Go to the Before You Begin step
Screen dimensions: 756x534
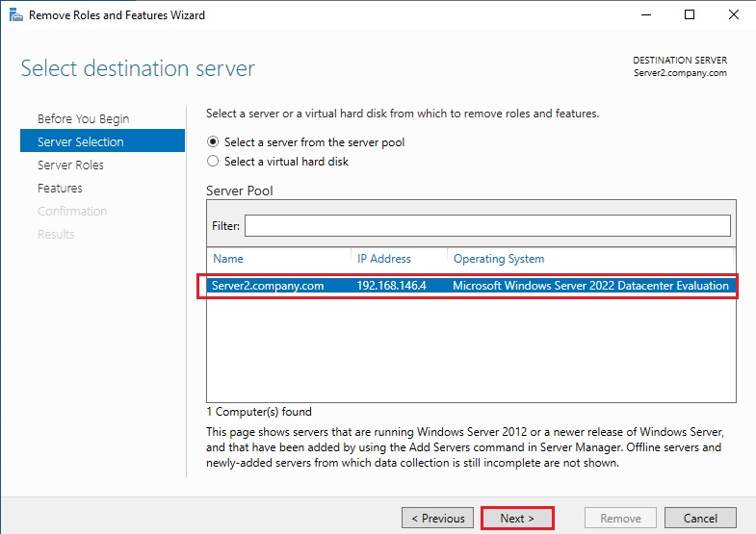(x=83, y=118)
